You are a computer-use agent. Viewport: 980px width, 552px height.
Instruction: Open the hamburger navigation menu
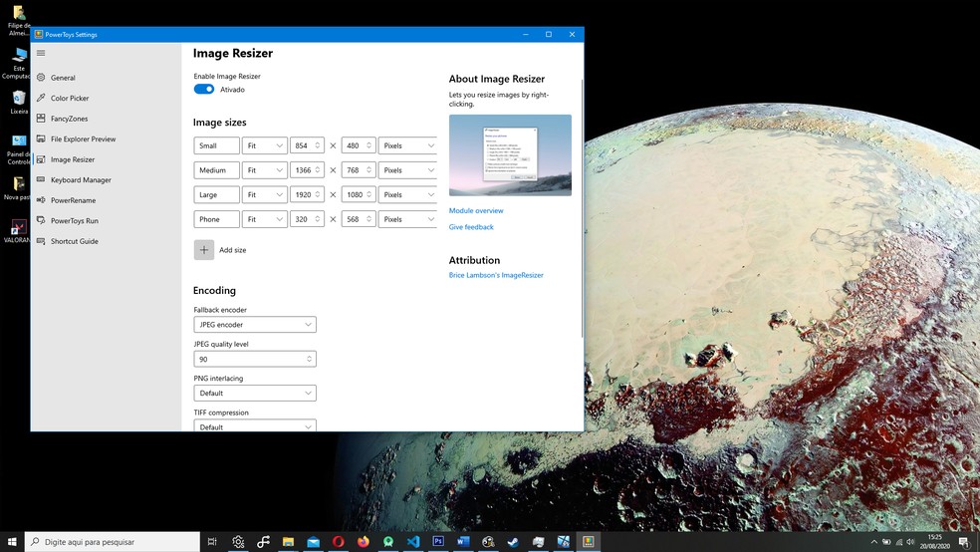41,53
